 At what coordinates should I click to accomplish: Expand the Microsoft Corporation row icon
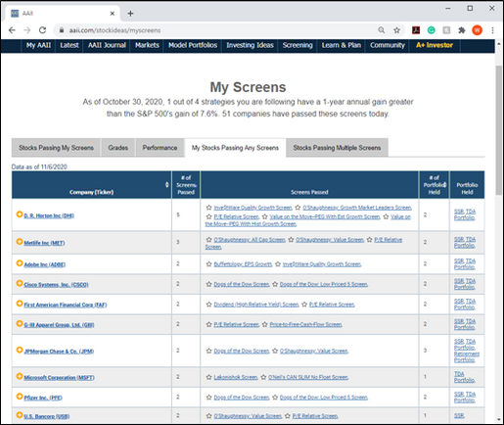(20, 376)
